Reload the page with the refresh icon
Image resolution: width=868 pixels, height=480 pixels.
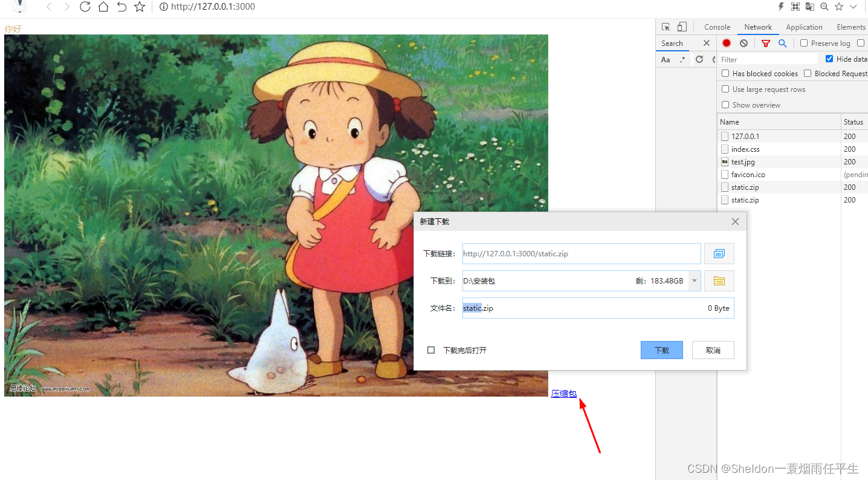pos(85,7)
